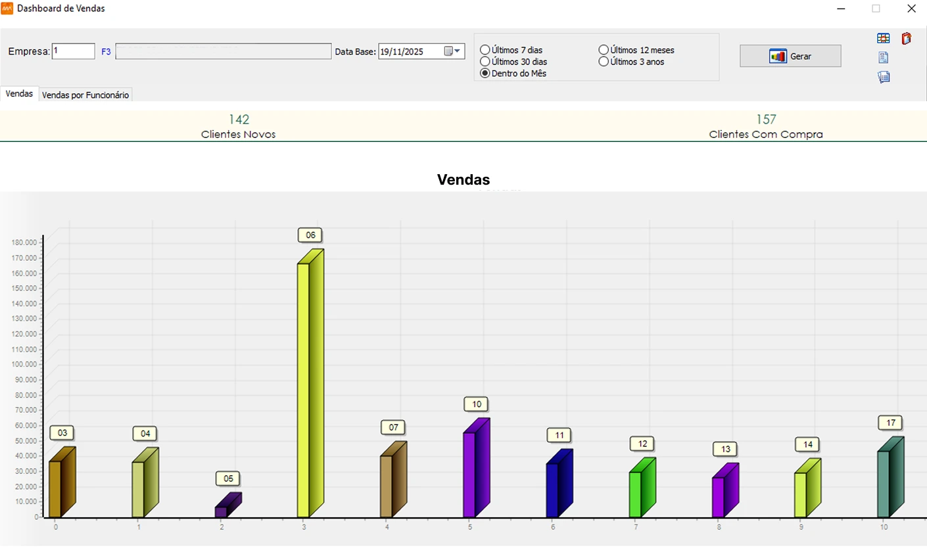Click the stacked documents report icon
Image resolution: width=927 pixels, height=560 pixels.
883,78
